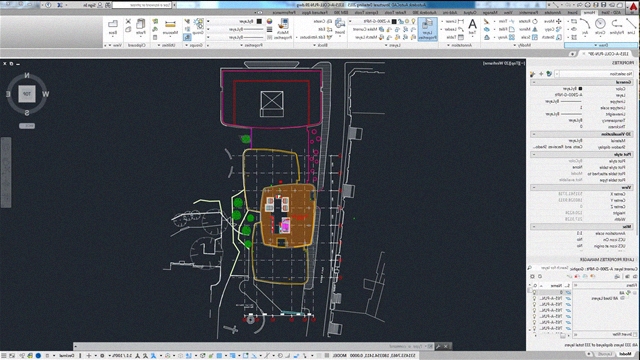Collapse the General section in Properties palette
640x360 pixels.
(533, 82)
